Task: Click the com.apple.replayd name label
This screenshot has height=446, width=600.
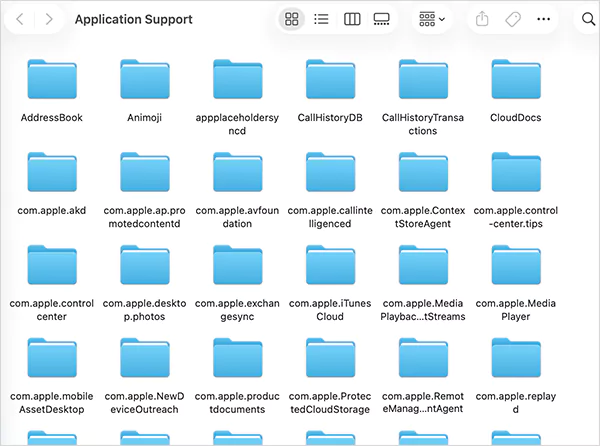Action: coord(516,403)
